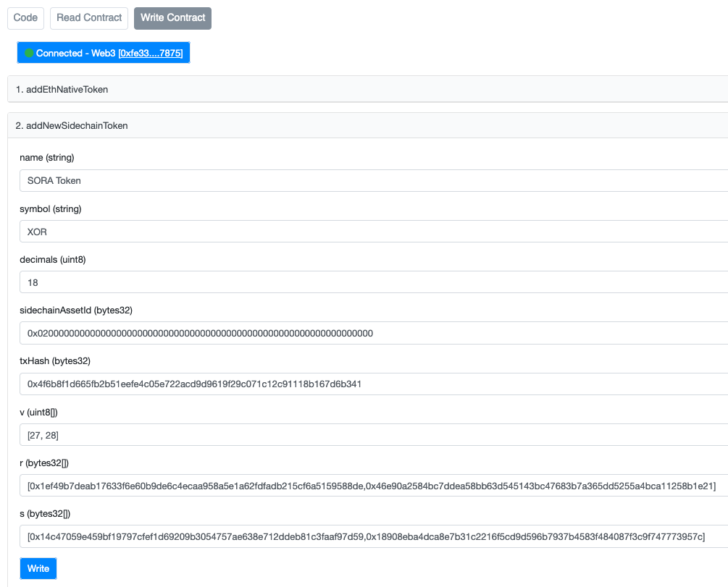Image resolution: width=728 pixels, height=587 pixels.
Task: Focus the name (string) input field
Action: click(374, 180)
